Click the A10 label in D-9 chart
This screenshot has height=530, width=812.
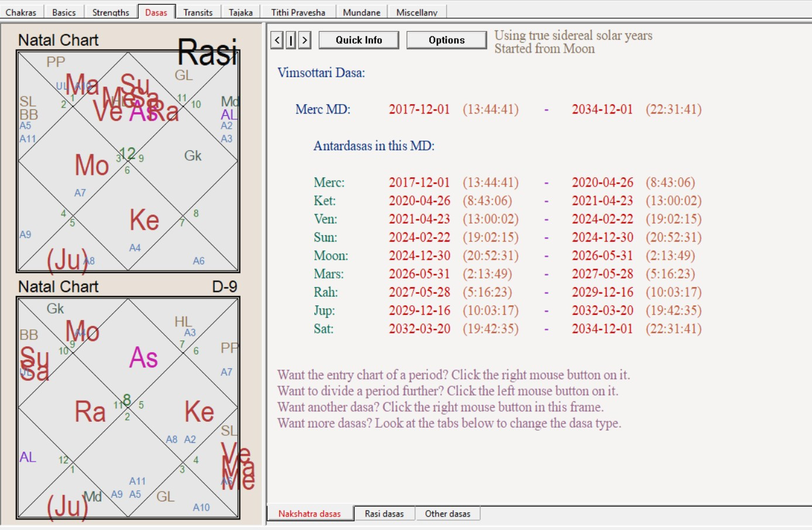pos(201,507)
